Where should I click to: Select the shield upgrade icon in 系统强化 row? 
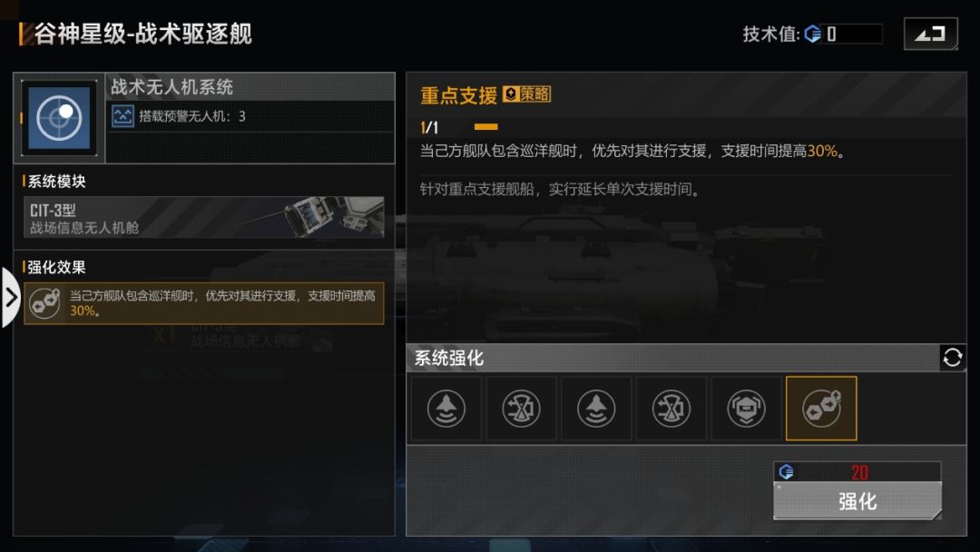pos(746,409)
